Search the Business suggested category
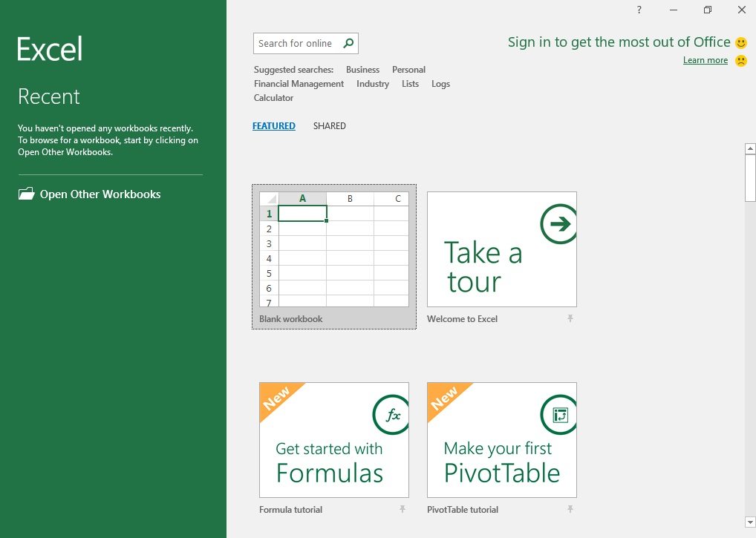Viewport: 756px width, 538px height. pos(362,70)
